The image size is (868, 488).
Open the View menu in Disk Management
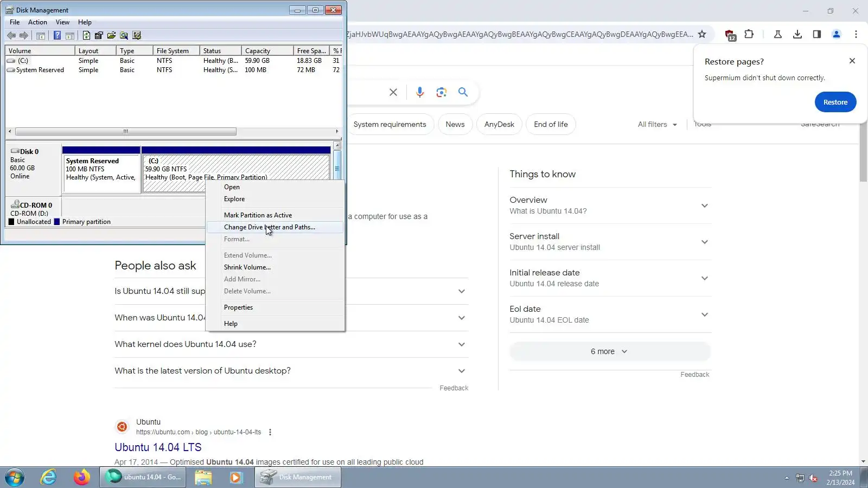(x=62, y=22)
